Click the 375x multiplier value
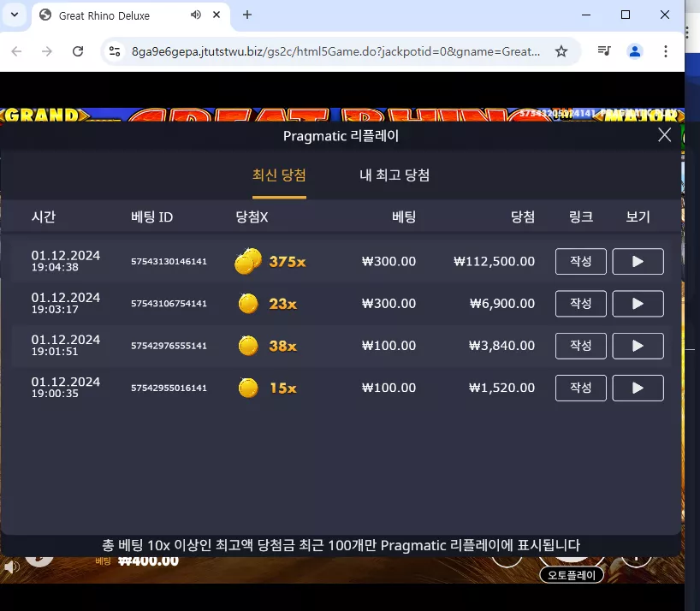 tap(288, 262)
